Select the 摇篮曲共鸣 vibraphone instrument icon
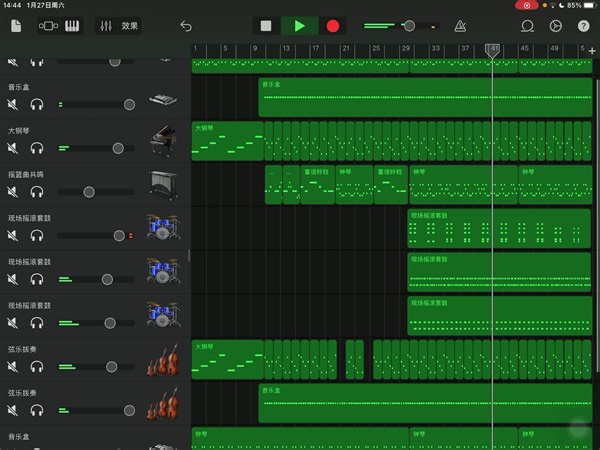Screen dimensions: 600x450 coord(163,185)
